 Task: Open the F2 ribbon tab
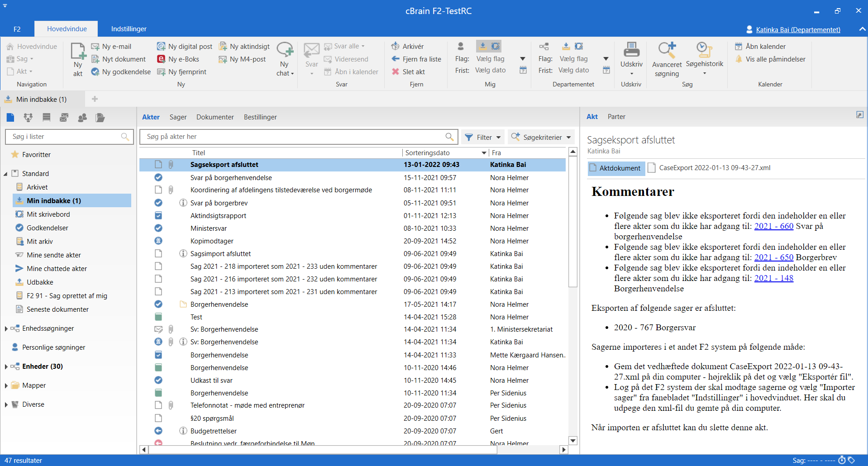pos(17,29)
